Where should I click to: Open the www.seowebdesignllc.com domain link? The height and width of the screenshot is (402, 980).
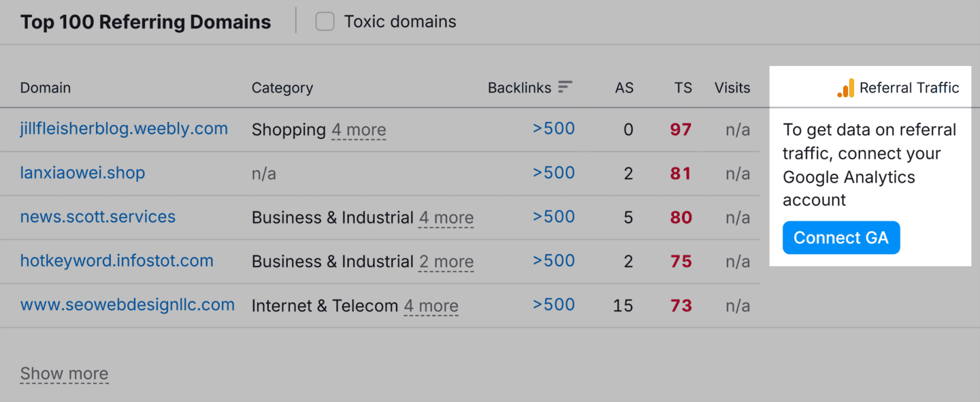pyautogui.click(x=127, y=305)
